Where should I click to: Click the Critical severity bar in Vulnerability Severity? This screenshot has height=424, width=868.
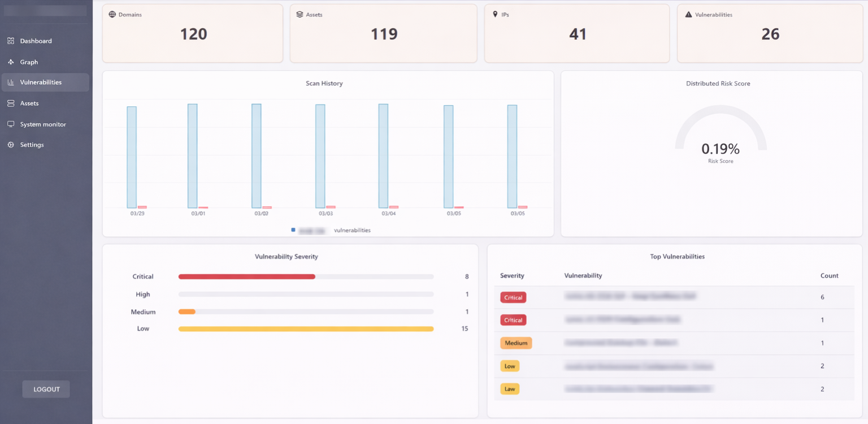click(x=246, y=276)
